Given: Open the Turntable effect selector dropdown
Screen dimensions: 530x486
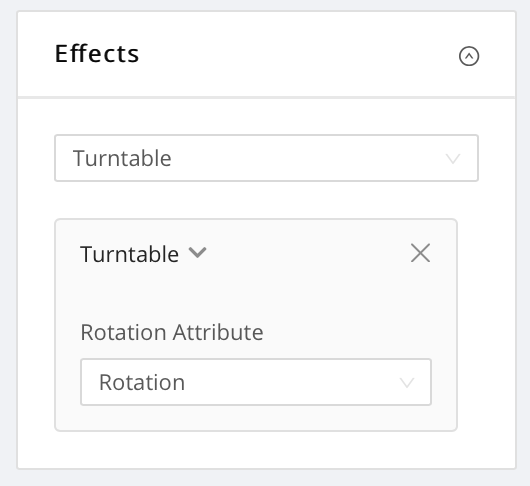Looking at the screenshot, I should tap(266, 158).
